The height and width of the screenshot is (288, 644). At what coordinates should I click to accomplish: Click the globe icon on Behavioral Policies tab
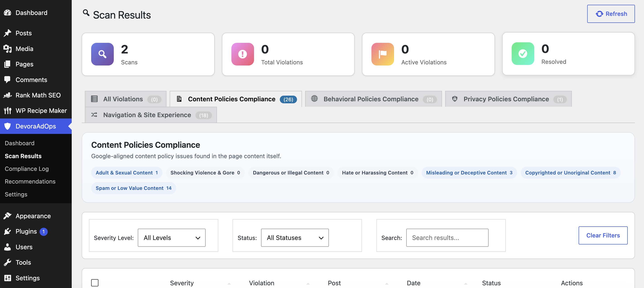point(314,98)
